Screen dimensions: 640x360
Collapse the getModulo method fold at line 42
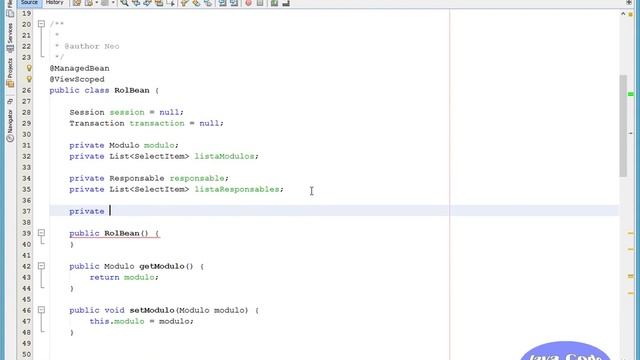[41, 266]
